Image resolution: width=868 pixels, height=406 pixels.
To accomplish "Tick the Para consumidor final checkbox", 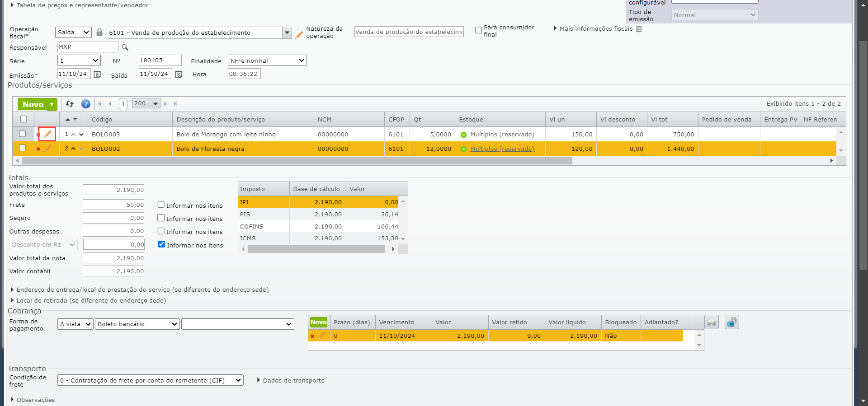I will [478, 30].
